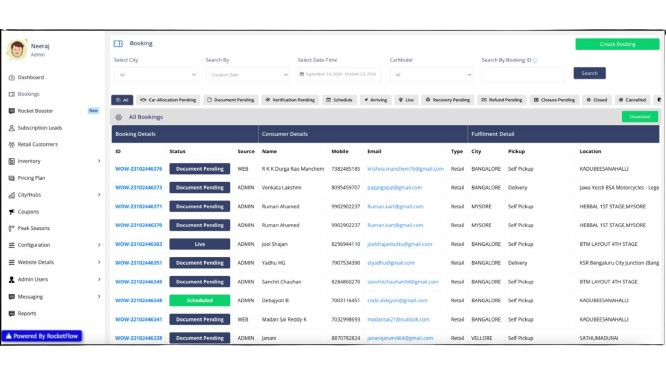This screenshot has height=375, width=666.
Task: Open the Dashboard sidebar icon
Action: [11, 78]
